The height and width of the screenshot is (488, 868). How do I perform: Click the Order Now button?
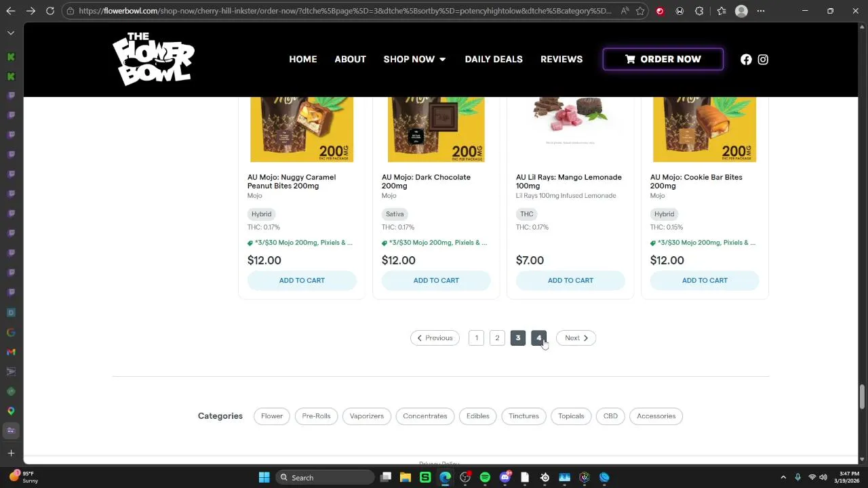pos(663,60)
